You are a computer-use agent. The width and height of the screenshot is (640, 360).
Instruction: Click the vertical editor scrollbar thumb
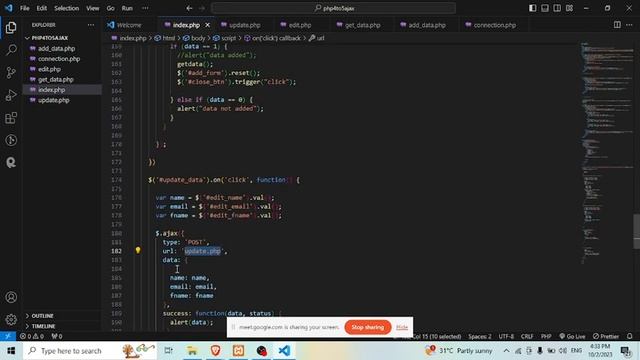click(x=636, y=231)
